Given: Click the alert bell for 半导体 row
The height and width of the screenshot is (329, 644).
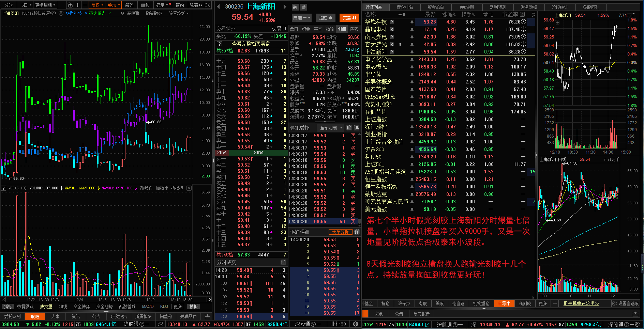Looking at the screenshot, I should coord(412,75).
